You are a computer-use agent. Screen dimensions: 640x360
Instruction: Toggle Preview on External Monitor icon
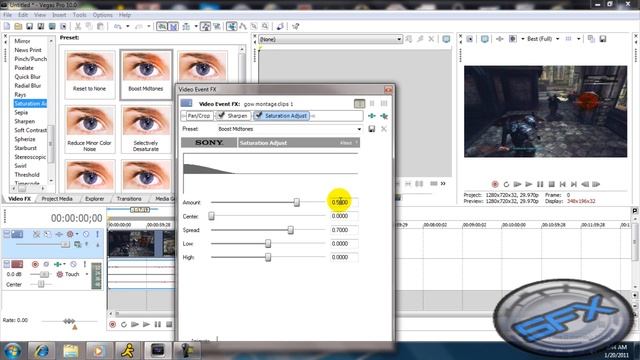pos(484,39)
